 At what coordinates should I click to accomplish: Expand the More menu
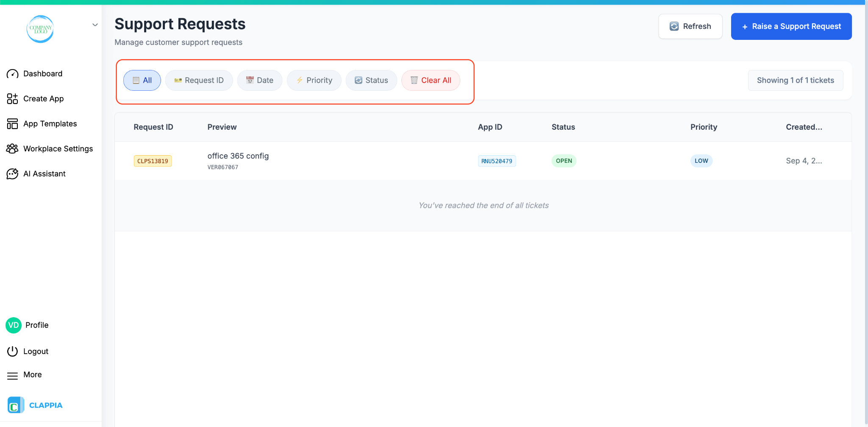click(x=33, y=375)
